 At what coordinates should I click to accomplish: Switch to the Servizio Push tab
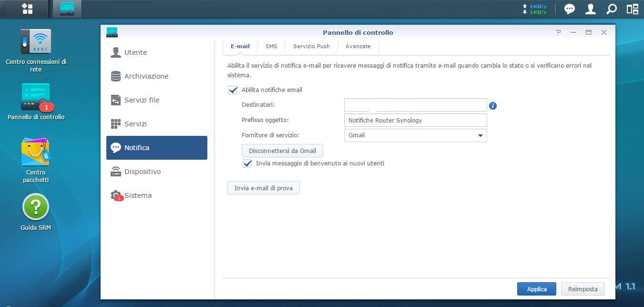311,46
